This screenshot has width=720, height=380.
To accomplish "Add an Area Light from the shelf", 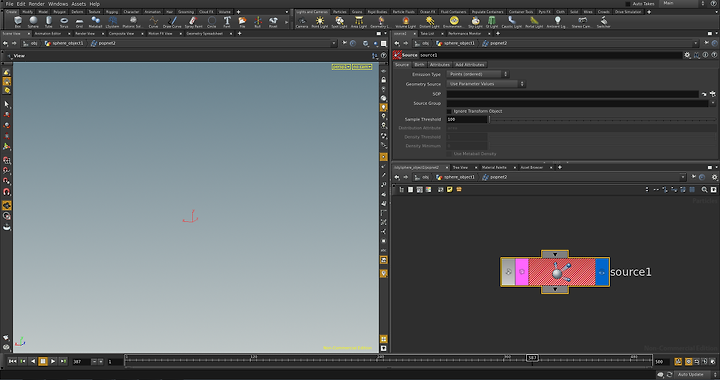I will 359,22.
